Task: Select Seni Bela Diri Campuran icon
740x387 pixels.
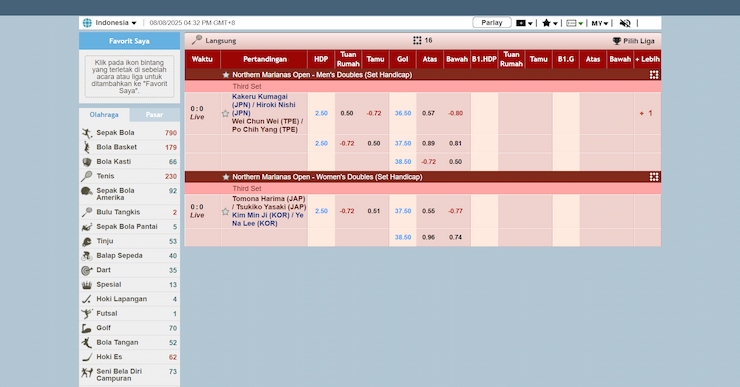Action: [87, 373]
